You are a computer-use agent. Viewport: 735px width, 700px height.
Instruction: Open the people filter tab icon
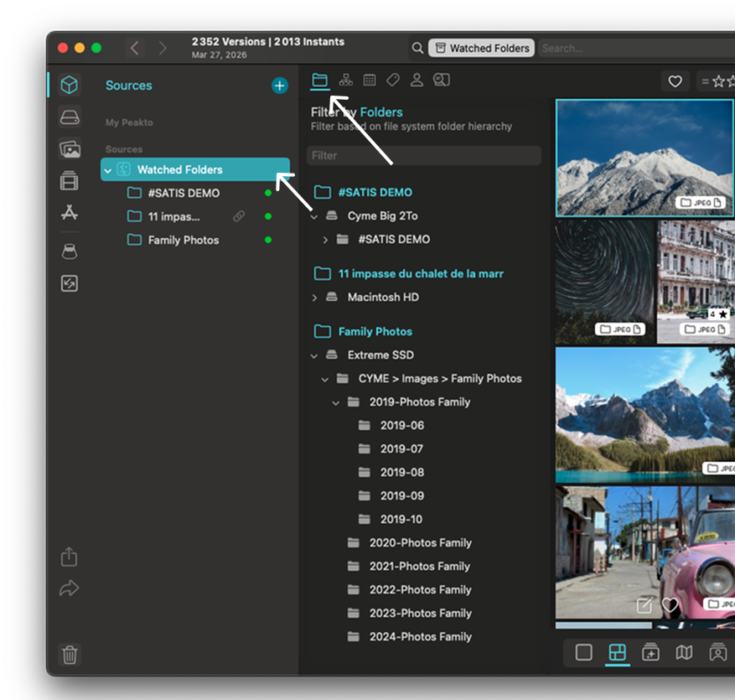coord(417,80)
